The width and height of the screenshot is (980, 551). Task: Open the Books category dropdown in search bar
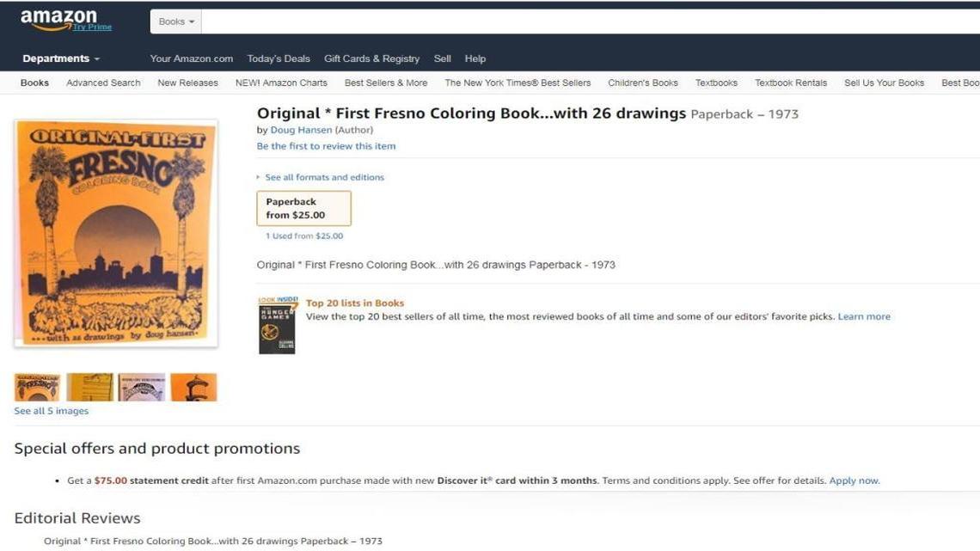pos(175,21)
